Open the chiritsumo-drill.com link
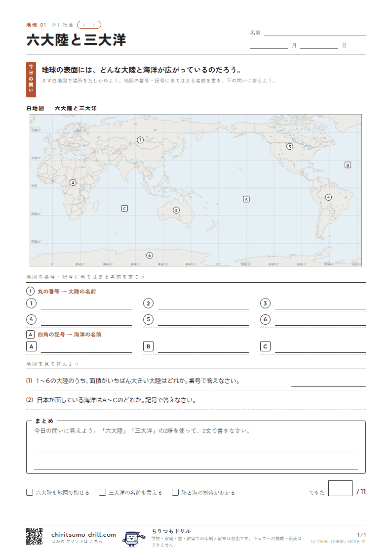The width and height of the screenshot is (392, 555). coord(83,534)
